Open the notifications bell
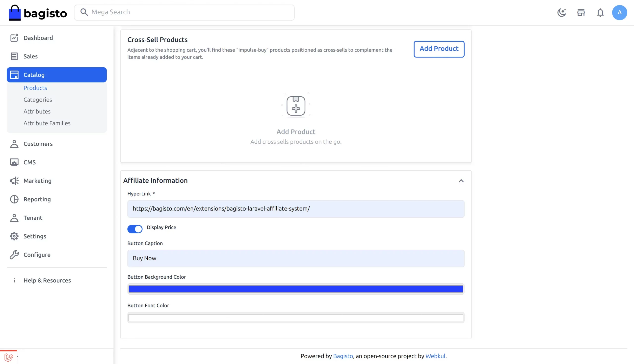The image size is (634, 364). pyautogui.click(x=600, y=12)
